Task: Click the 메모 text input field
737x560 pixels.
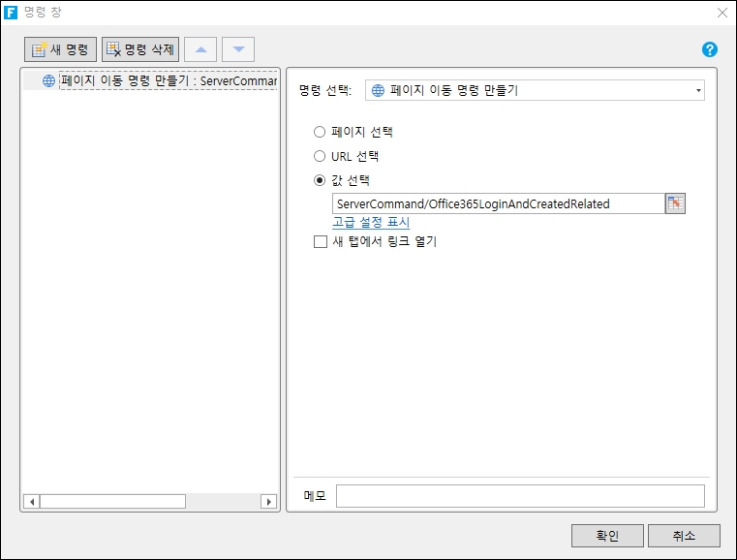Action: [x=520, y=496]
